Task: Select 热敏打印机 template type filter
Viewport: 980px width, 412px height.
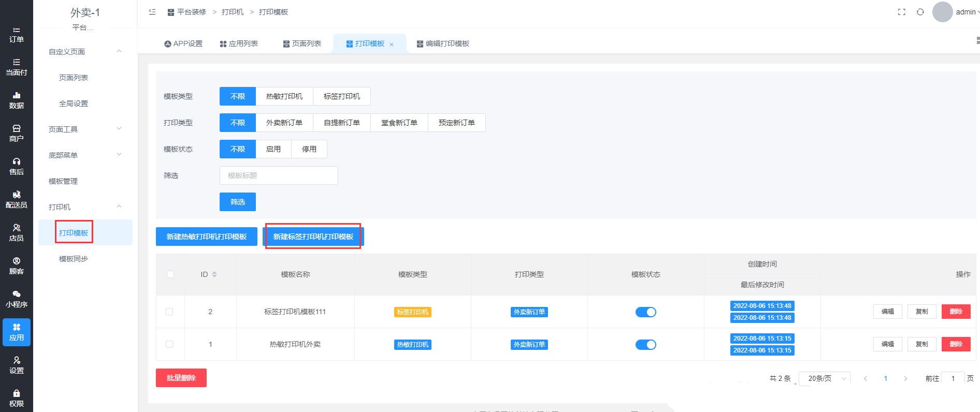Action: click(284, 96)
